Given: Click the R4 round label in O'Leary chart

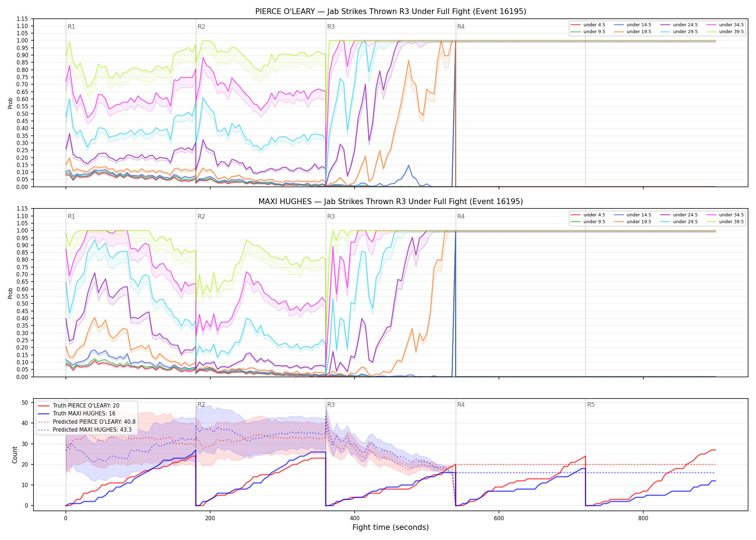Looking at the screenshot, I should 461,27.
